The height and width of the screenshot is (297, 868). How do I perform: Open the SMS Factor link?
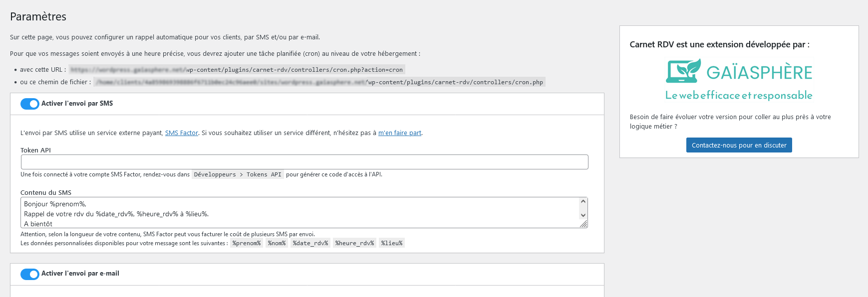pyautogui.click(x=182, y=133)
